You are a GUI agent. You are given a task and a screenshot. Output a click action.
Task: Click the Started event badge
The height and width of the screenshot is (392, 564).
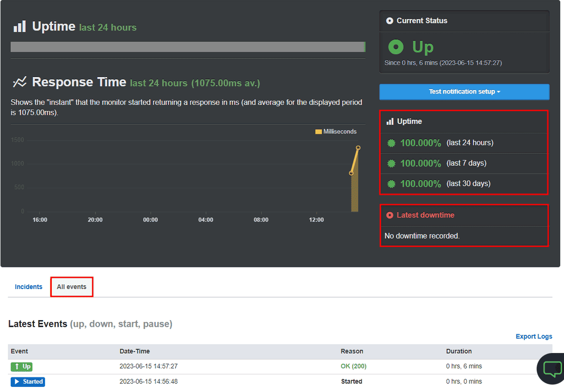(x=27, y=382)
